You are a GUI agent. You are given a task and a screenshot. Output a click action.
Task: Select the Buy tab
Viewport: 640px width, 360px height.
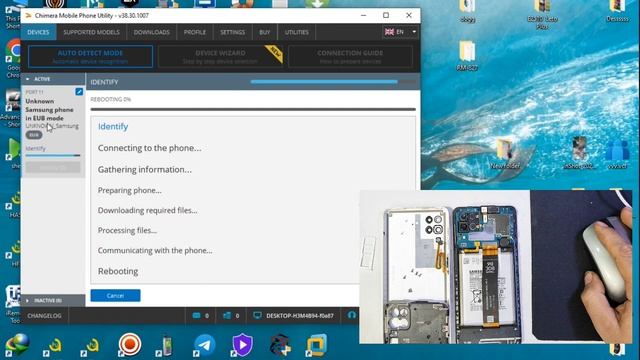[264, 32]
